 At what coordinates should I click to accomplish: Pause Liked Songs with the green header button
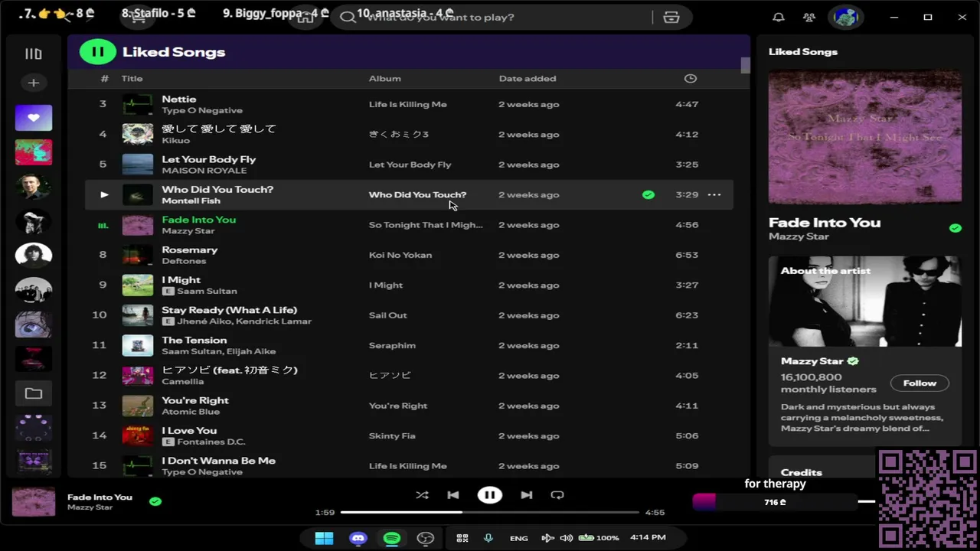click(97, 52)
